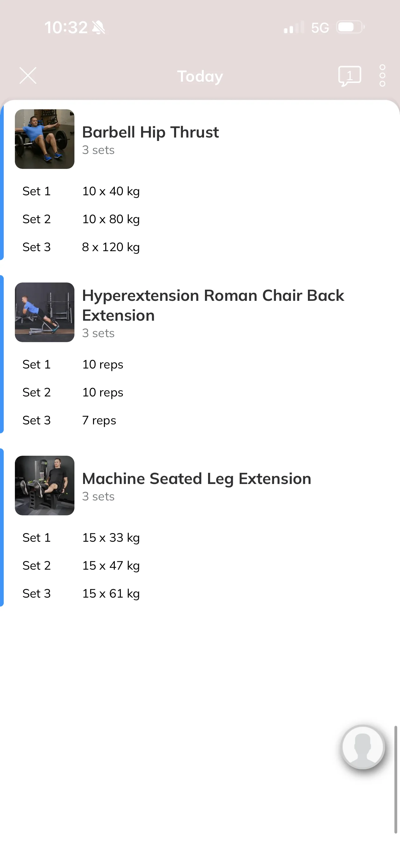The height and width of the screenshot is (868, 400).
Task: Open the comments speech bubble icon
Action: pos(349,76)
